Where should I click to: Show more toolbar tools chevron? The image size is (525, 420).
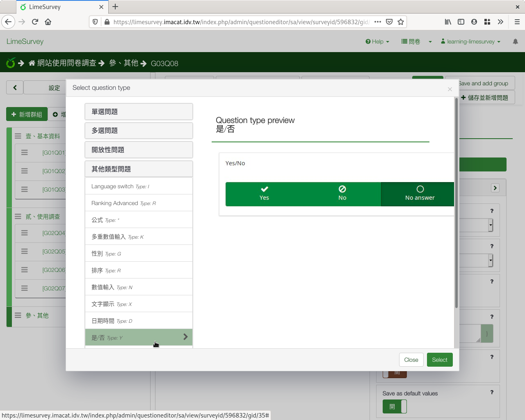click(x=500, y=22)
